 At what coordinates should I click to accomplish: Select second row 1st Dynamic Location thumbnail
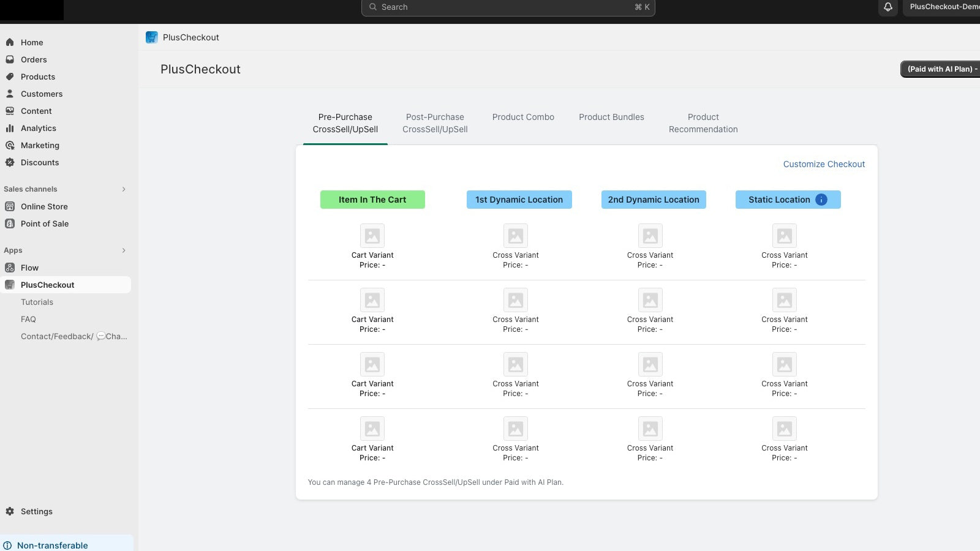[516, 300]
